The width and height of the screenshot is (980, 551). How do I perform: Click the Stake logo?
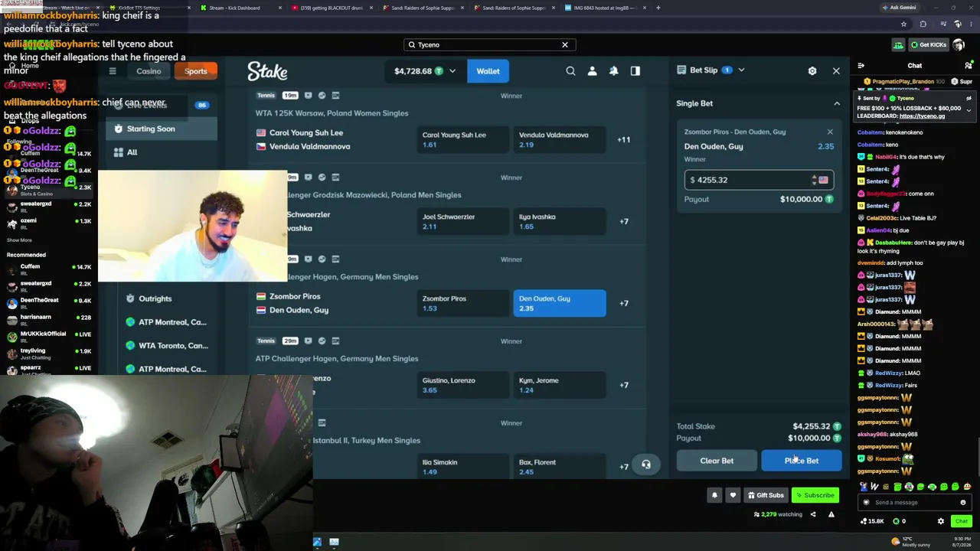click(x=267, y=71)
